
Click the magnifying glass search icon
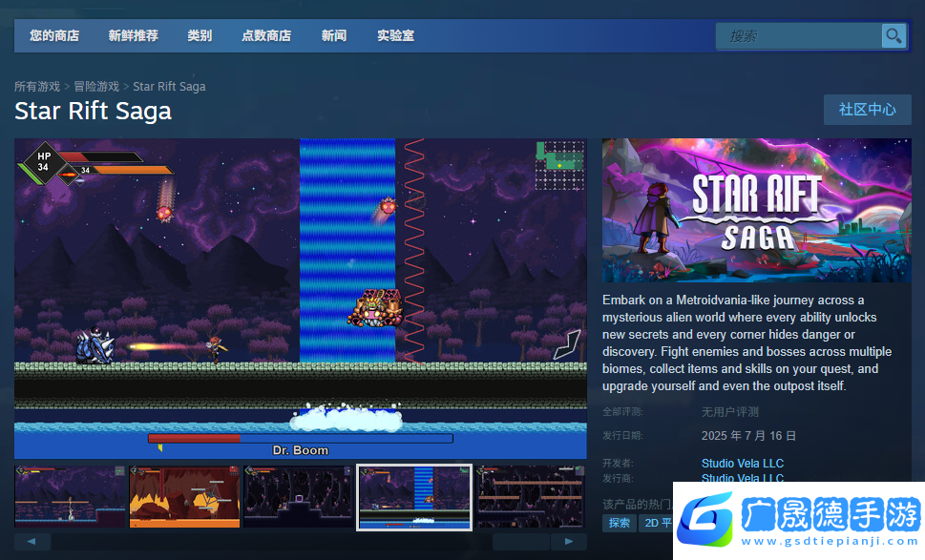pos(893,36)
